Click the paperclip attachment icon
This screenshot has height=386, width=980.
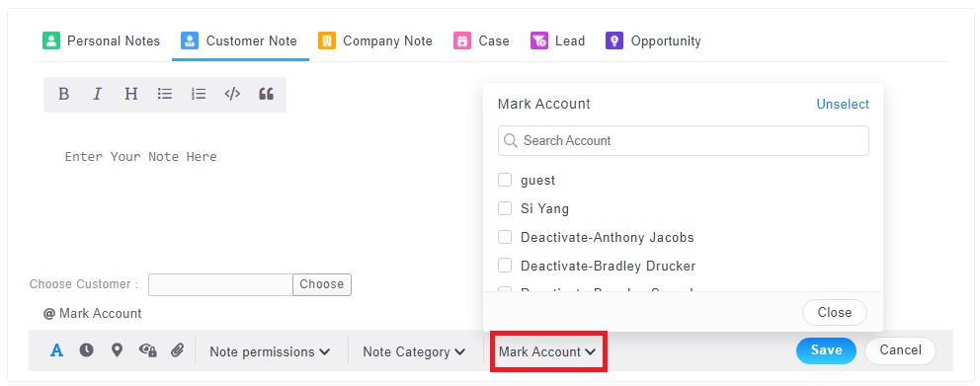coord(178,350)
